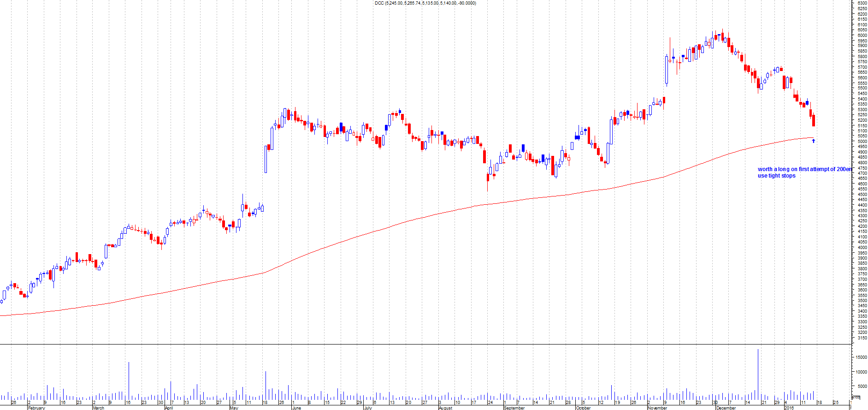868x410 pixels.
Task: Click the DCC chart title at top
Action: tap(425, 3)
